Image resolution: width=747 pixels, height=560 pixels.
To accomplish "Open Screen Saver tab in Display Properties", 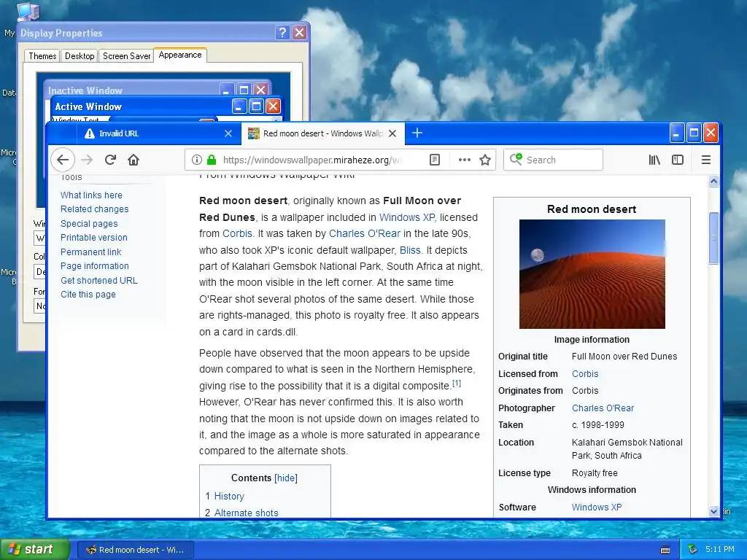I will 126,55.
